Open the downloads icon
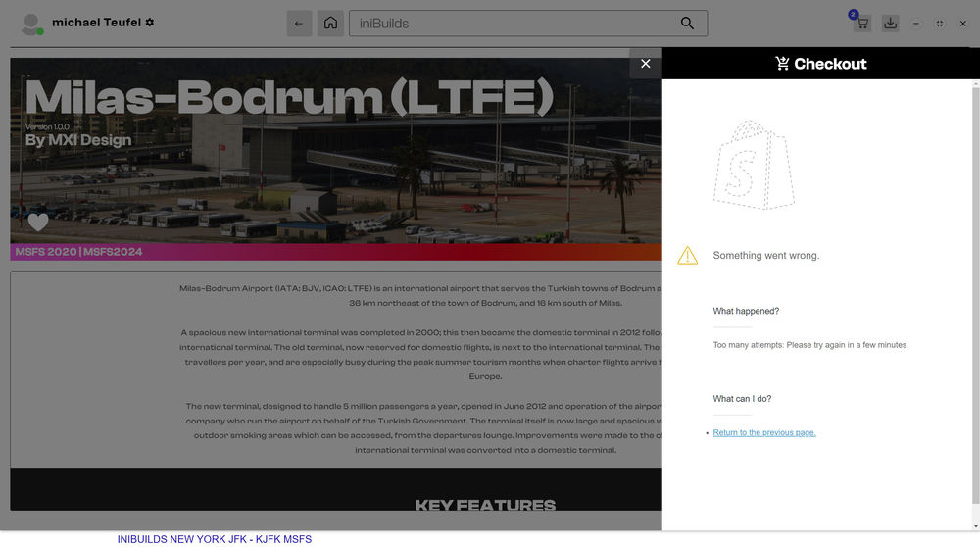 click(890, 24)
